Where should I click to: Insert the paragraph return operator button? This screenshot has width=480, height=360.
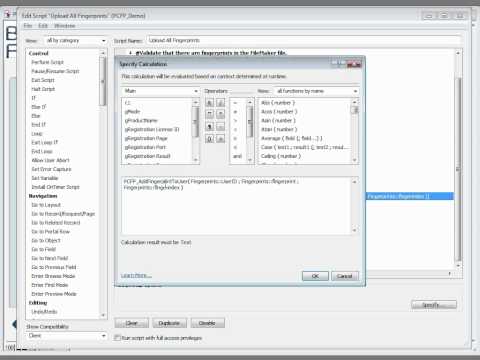[209, 127]
